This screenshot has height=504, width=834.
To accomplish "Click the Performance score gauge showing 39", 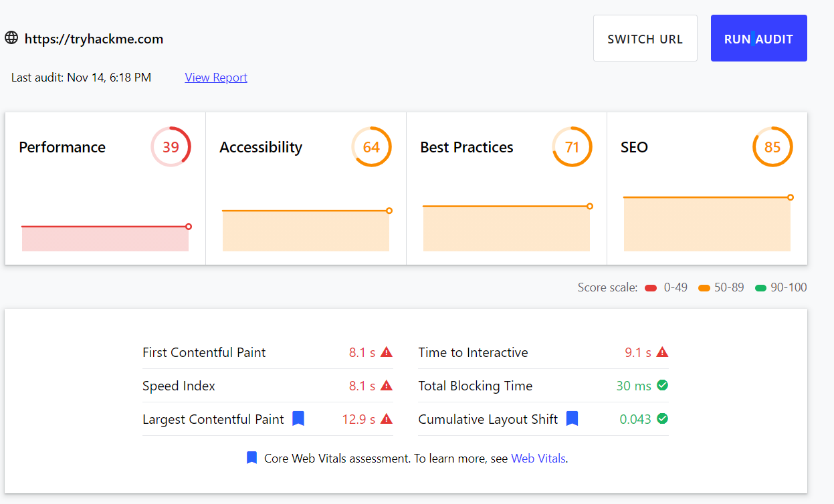I will (x=171, y=147).
